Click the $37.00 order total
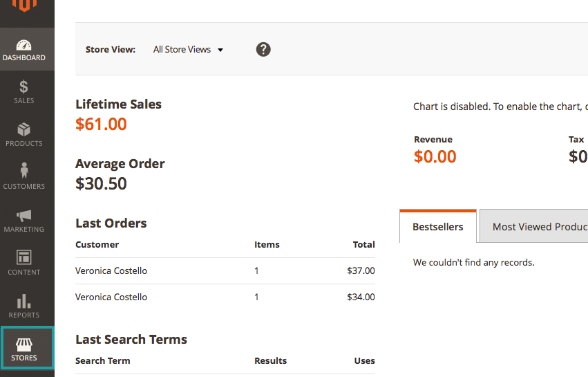588x377 pixels. click(361, 270)
